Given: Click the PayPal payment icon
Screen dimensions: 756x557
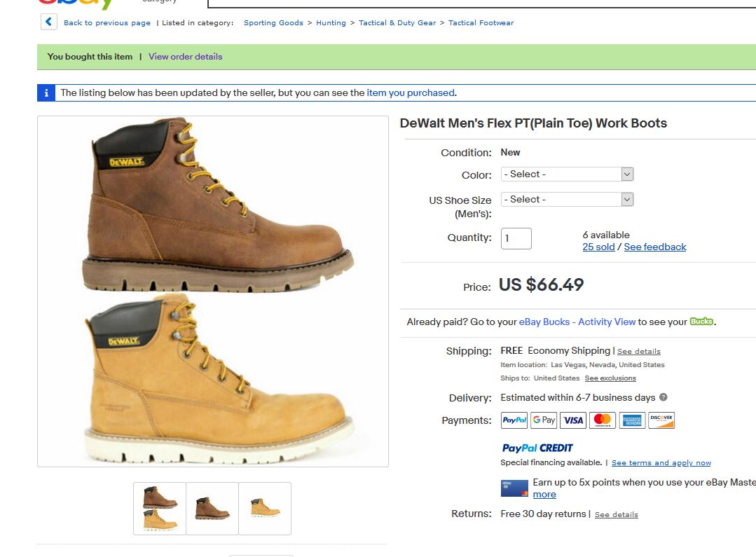Looking at the screenshot, I should [514, 420].
